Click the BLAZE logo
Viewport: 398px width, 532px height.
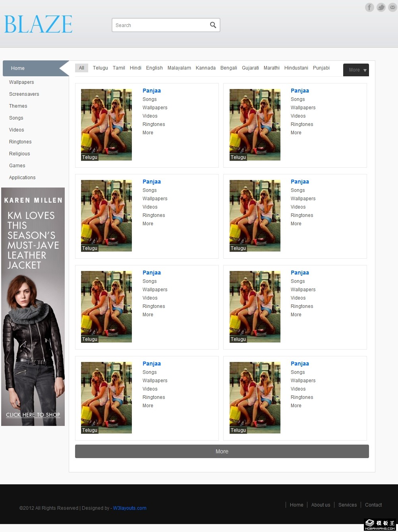(39, 25)
